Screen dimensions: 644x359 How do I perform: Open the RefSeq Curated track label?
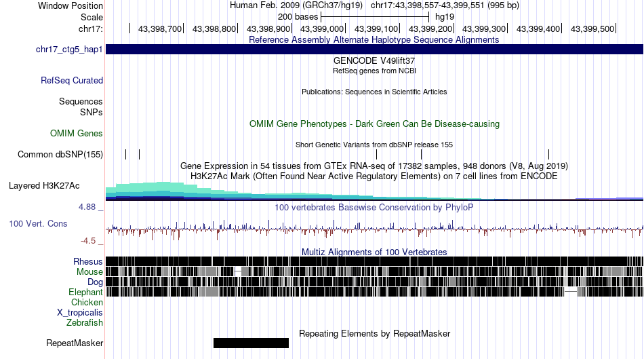point(72,81)
